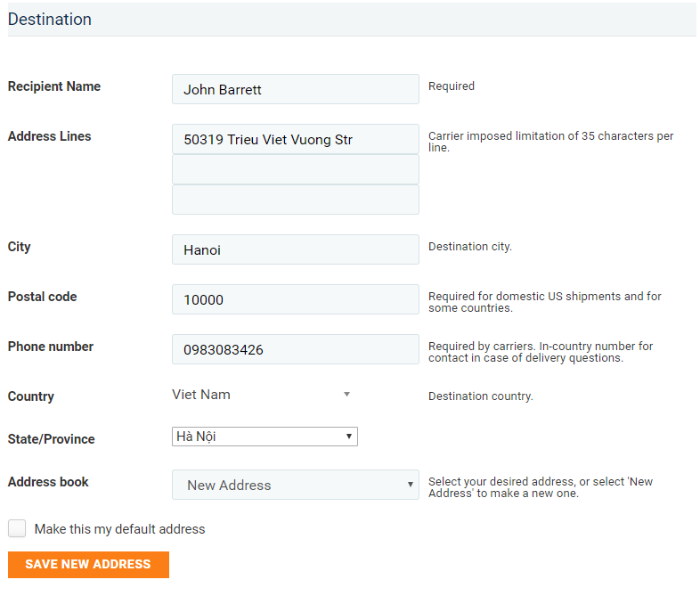Select the empty second address line field

[x=295, y=169]
